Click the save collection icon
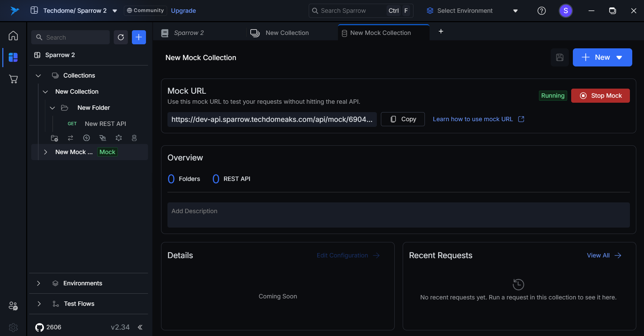This screenshot has width=644, height=336. click(x=559, y=57)
